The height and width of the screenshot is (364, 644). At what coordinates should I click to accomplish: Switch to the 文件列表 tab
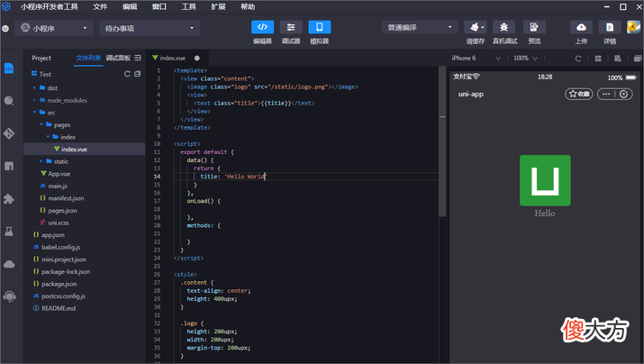pyautogui.click(x=88, y=58)
